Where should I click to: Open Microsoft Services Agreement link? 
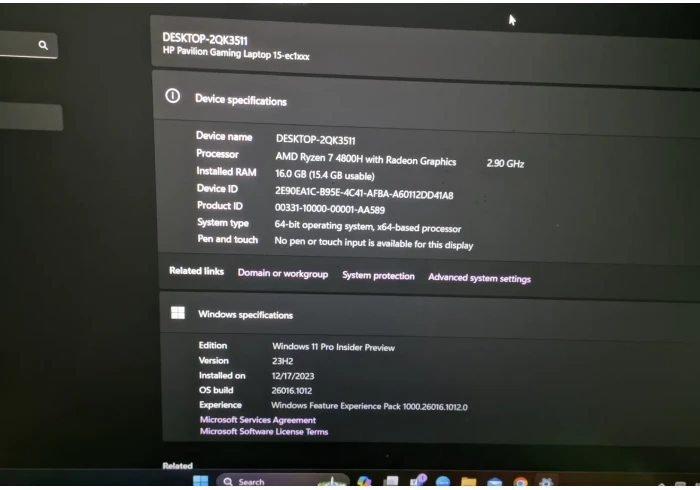coord(257,420)
